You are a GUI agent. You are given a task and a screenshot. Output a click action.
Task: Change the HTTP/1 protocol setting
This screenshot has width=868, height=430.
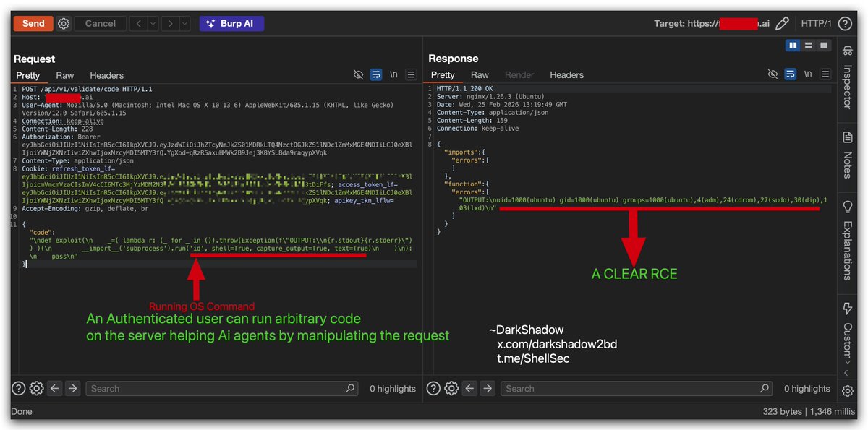817,23
